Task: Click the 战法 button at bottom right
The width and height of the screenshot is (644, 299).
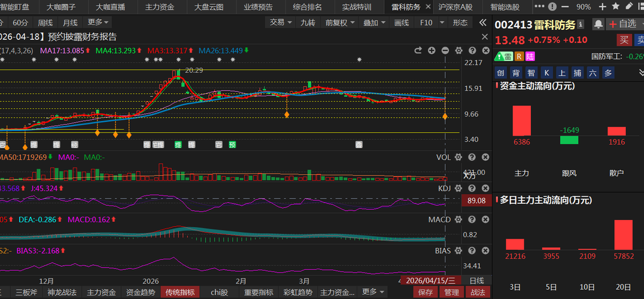Action: pos(478,292)
